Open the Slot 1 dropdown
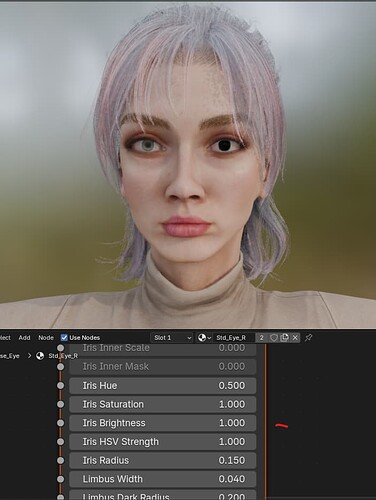The image size is (376, 500). [172, 338]
